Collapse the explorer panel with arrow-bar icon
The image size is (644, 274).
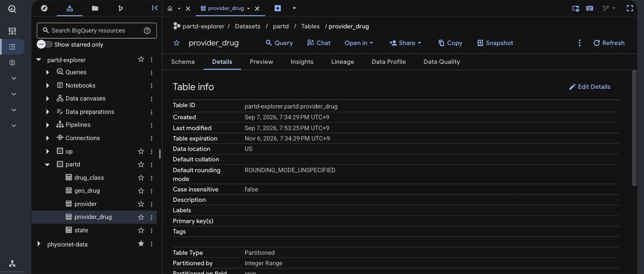[155, 8]
